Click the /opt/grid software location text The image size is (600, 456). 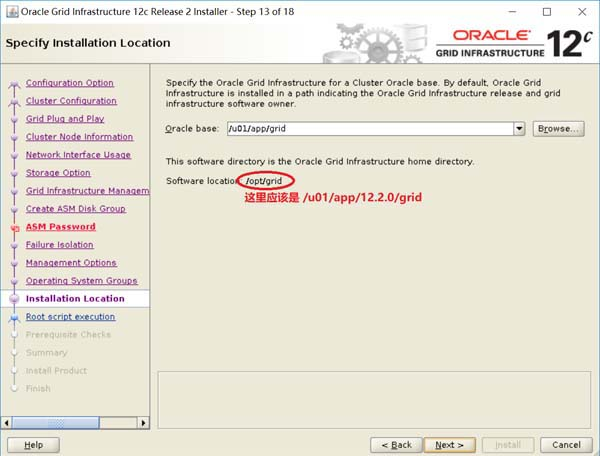point(264,181)
